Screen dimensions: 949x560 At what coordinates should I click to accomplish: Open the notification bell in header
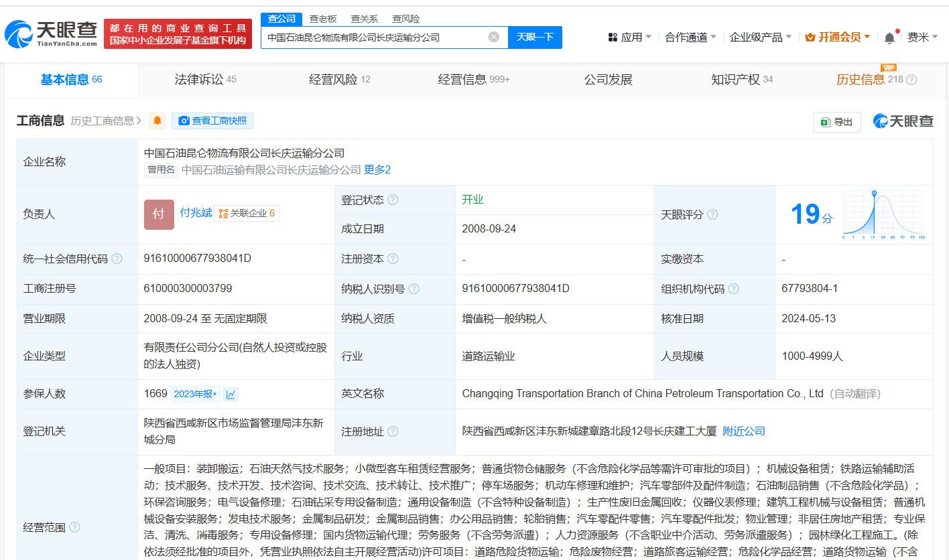(x=889, y=38)
